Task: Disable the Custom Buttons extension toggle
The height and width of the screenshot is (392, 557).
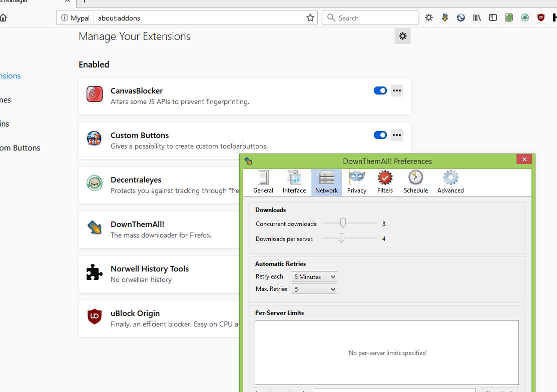Action: point(380,135)
